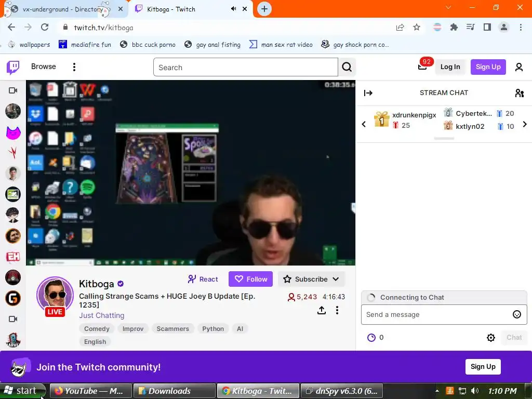Click the stream video player
The image size is (532, 399).
point(190,172)
